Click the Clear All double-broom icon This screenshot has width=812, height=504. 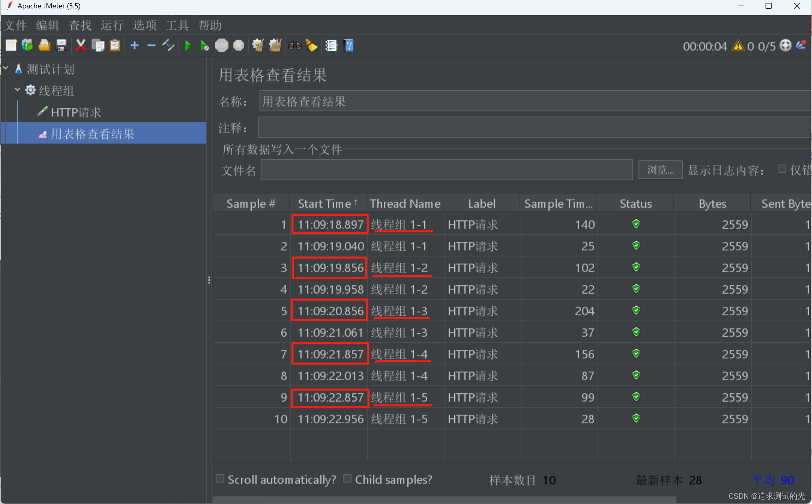point(275,46)
